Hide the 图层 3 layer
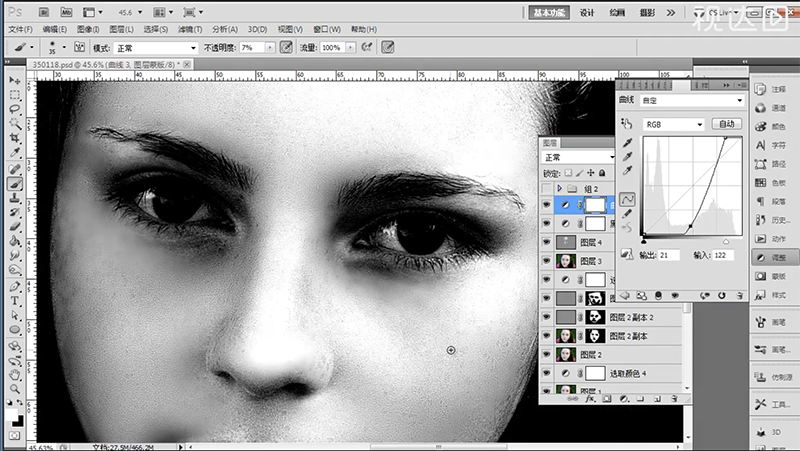 (x=546, y=261)
